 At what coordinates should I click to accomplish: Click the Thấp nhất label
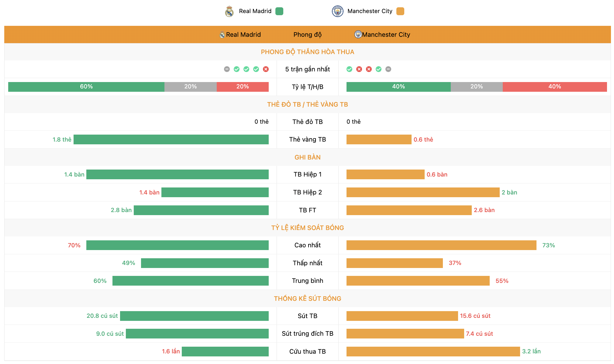307,263
